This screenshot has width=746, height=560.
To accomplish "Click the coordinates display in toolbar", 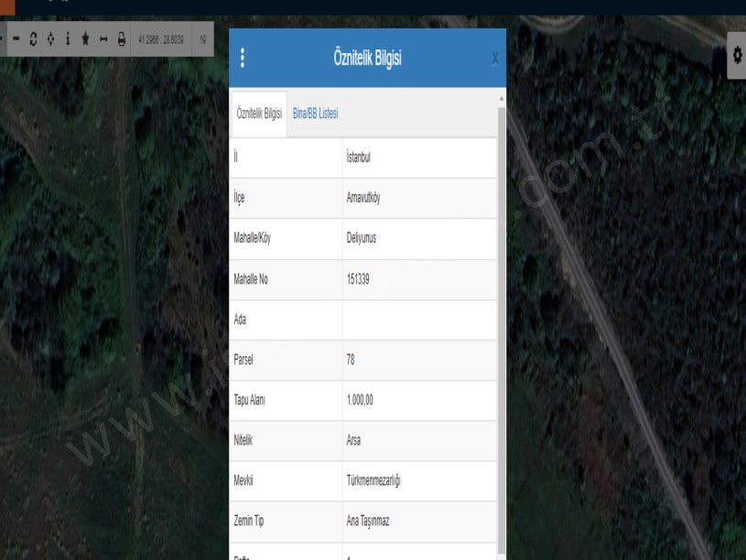I will click(x=161, y=40).
